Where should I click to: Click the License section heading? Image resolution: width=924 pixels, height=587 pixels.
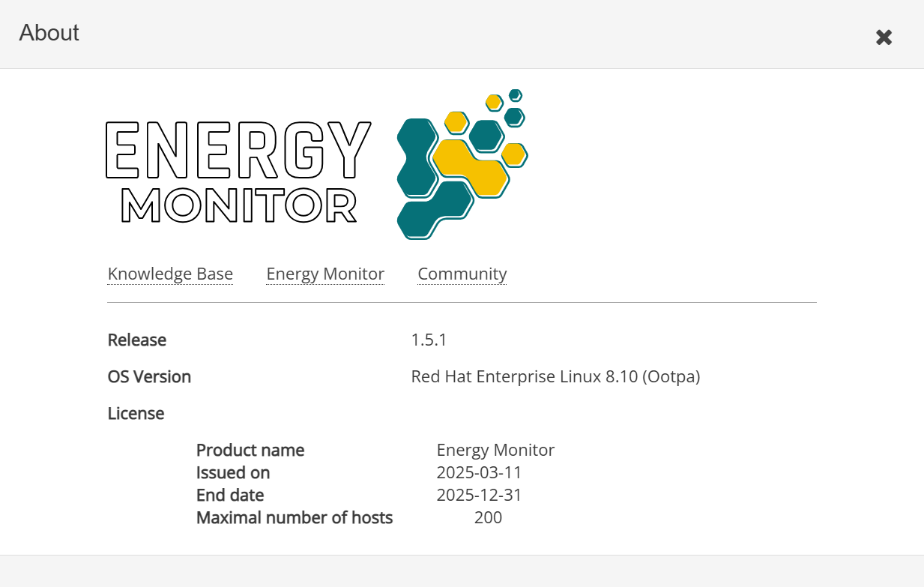[136, 414]
